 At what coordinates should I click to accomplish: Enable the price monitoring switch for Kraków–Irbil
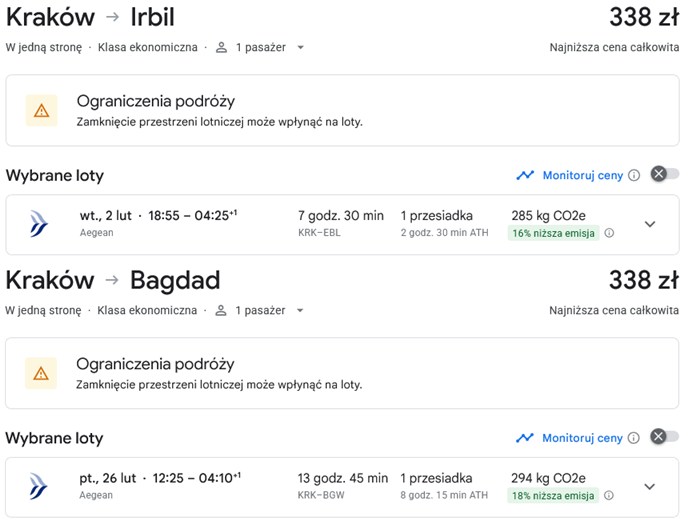pos(665,174)
